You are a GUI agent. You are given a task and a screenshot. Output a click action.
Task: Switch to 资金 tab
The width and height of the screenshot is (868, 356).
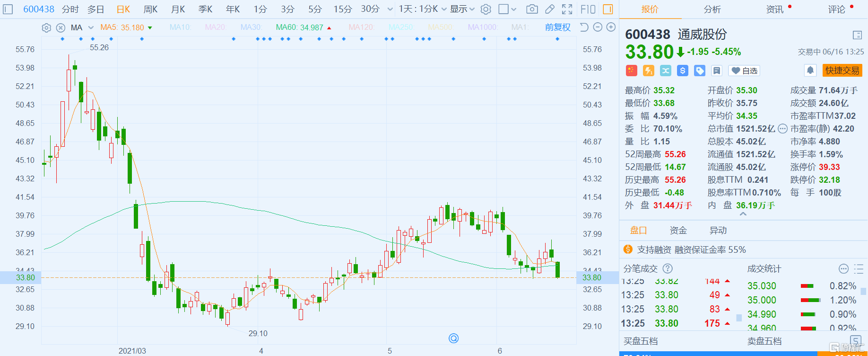click(678, 230)
